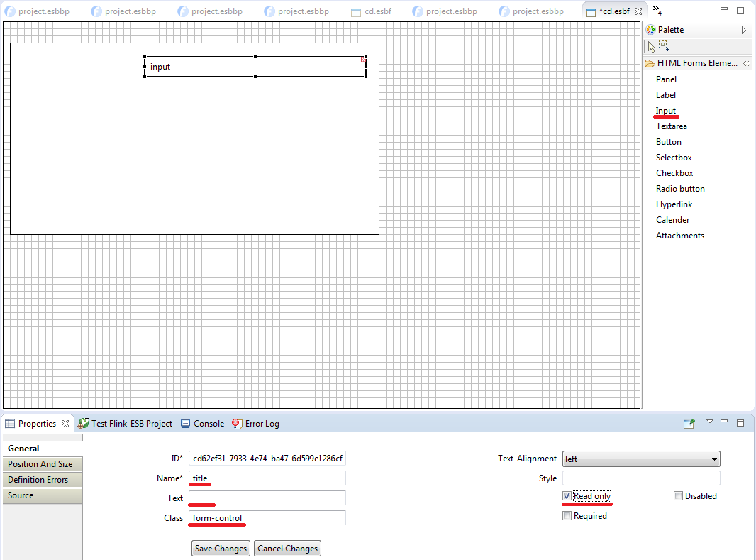Open the Text-Alignment dropdown

[641, 459]
